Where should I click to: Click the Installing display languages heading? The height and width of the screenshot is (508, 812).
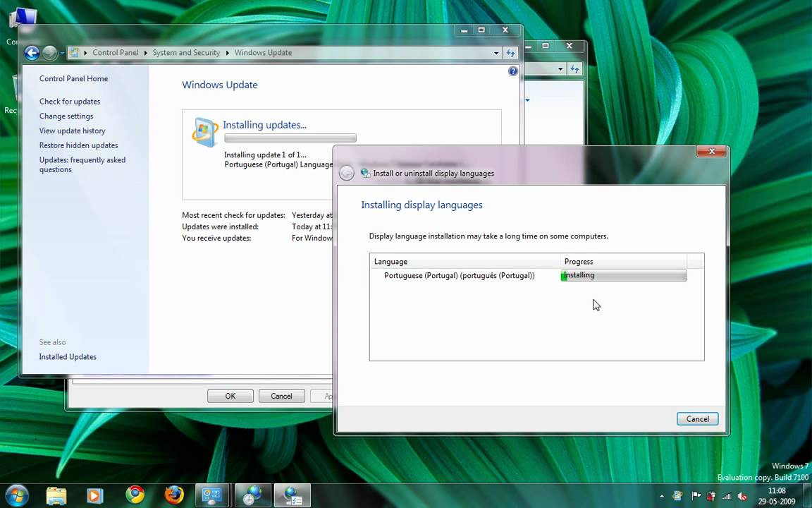coord(422,205)
